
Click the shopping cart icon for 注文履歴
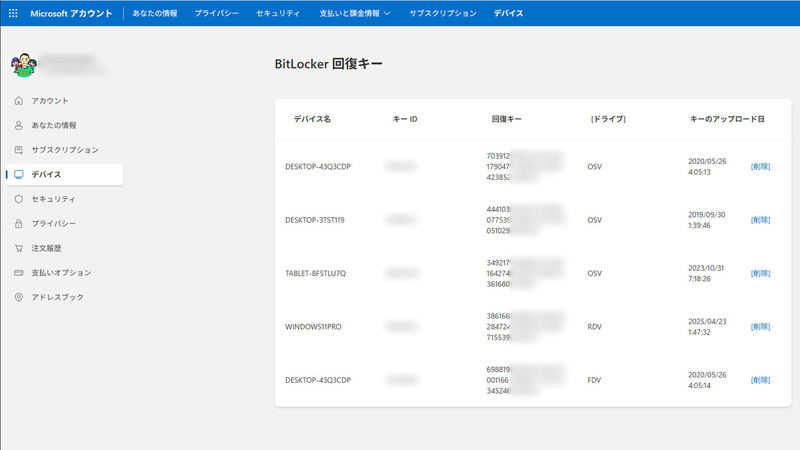(19, 248)
